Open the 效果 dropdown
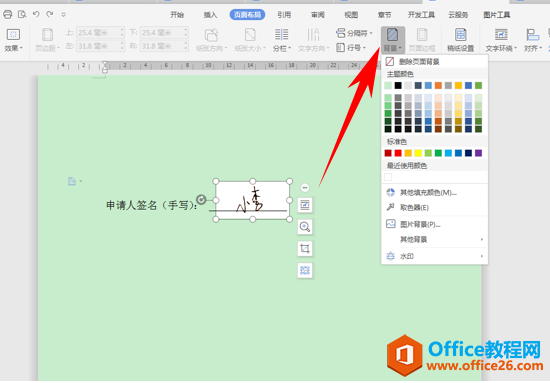This screenshot has height=383, width=550. (13, 40)
